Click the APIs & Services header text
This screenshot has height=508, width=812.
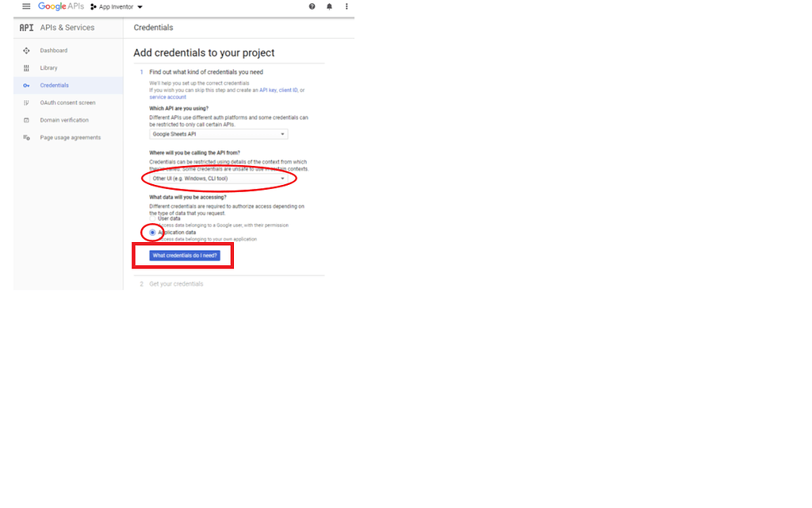coord(67,28)
